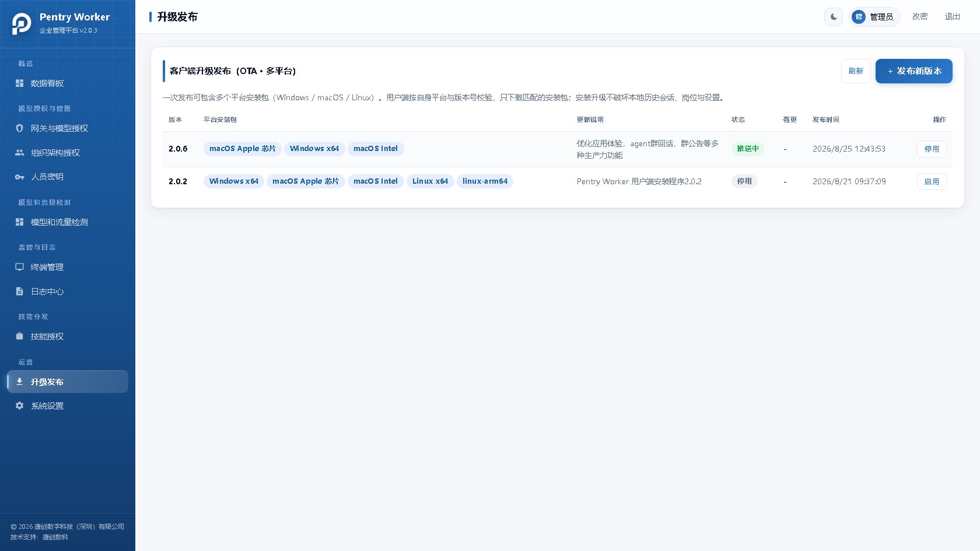This screenshot has height=551, width=980.
Task: Click the Pentry Worker logo icon
Action: click(22, 23)
